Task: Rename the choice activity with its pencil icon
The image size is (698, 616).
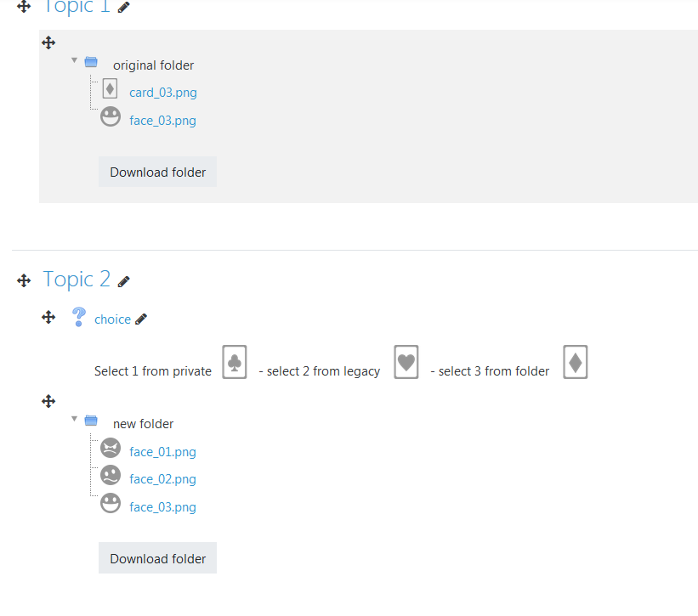Action: pos(141,319)
